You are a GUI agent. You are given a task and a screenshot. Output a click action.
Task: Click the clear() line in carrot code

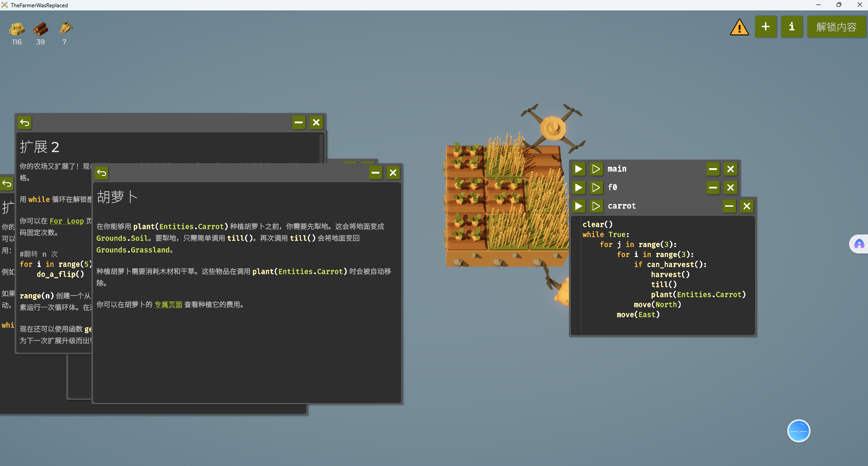pos(598,224)
